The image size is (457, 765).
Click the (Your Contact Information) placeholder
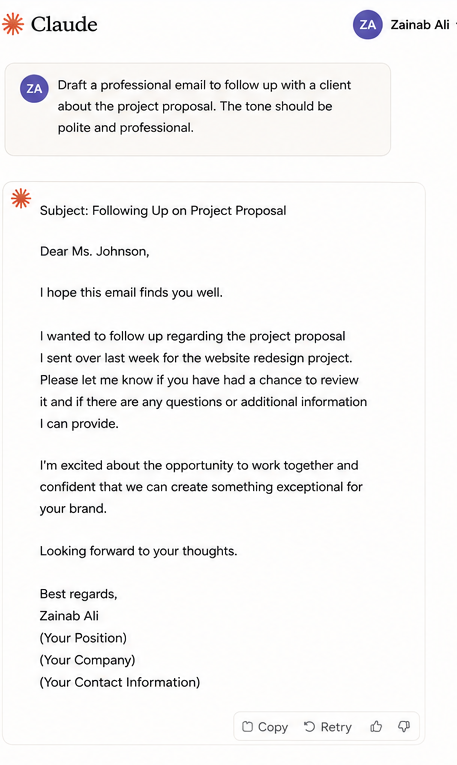pos(119,682)
